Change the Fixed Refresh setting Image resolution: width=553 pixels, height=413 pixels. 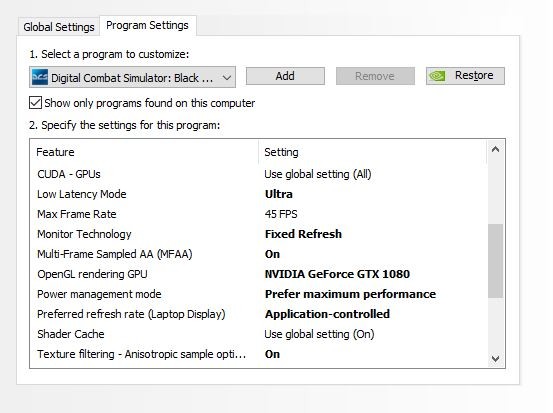coord(303,234)
